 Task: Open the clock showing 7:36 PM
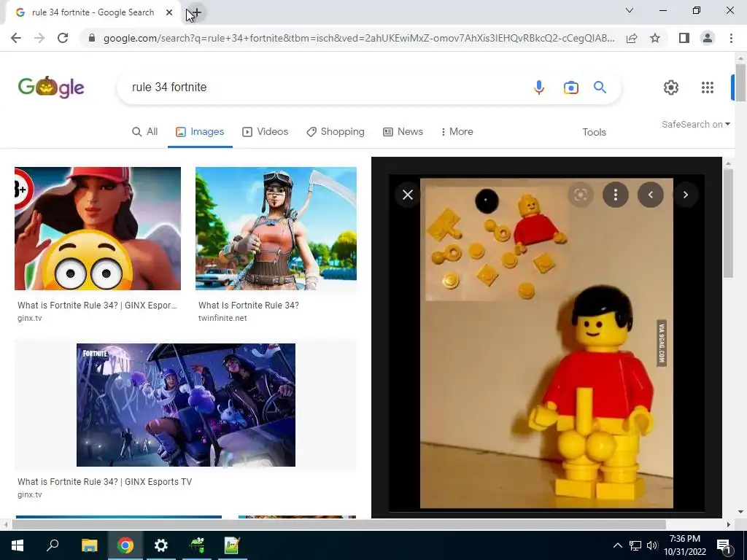click(684, 545)
